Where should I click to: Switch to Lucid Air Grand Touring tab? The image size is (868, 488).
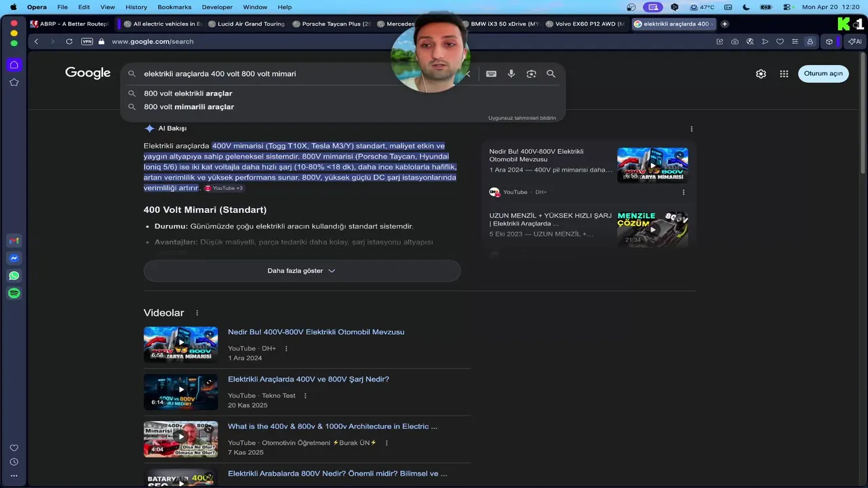coord(247,24)
